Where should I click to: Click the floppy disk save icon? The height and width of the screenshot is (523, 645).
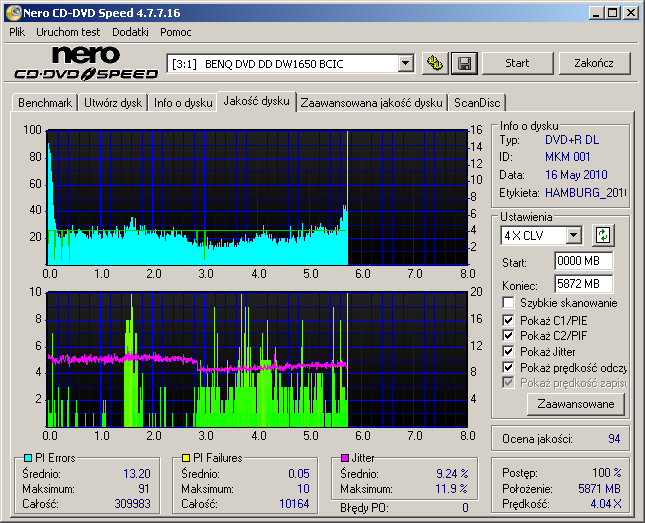[x=464, y=63]
